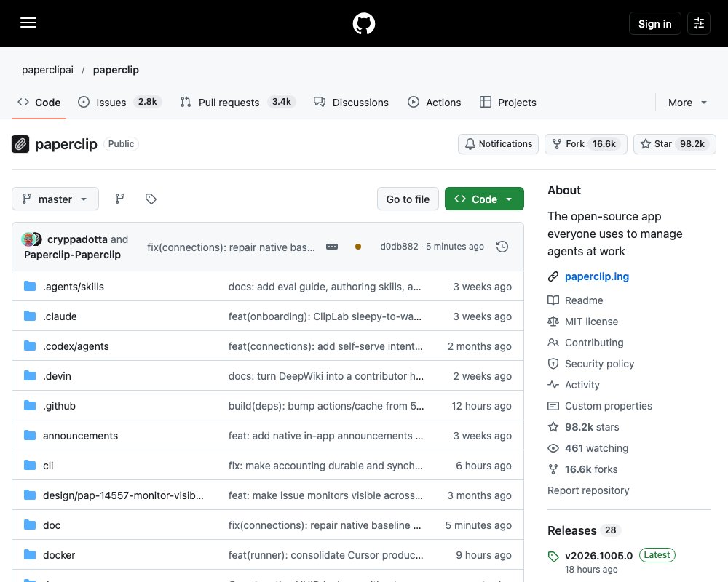This screenshot has width=728, height=582.
Task: Click the pending status dot of latest commit
Action: tap(358, 247)
